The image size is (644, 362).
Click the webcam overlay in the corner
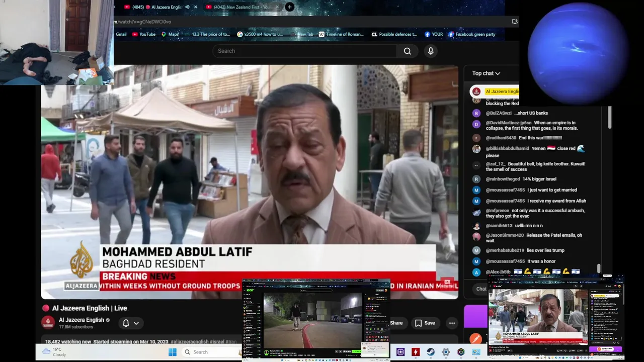coord(57,43)
